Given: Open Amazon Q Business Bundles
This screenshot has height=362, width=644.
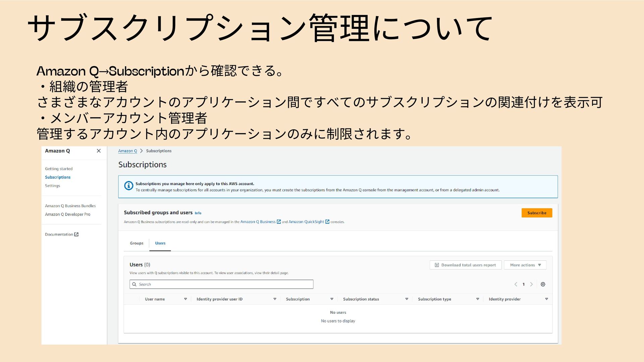Looking at the screenshot, I should tap(70, 206).
